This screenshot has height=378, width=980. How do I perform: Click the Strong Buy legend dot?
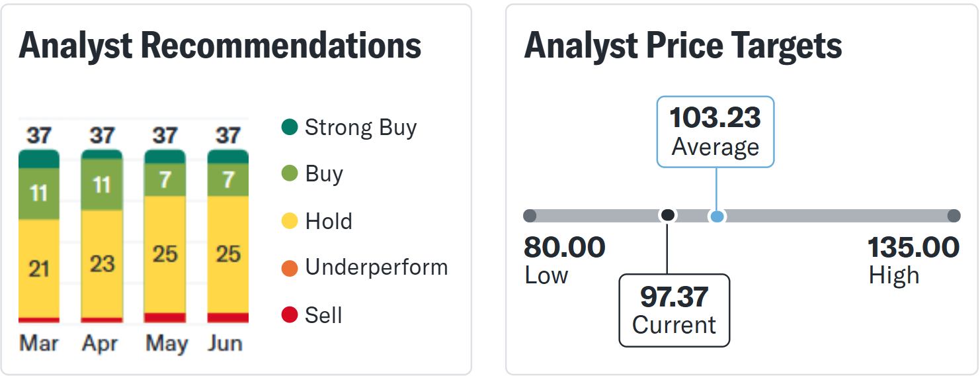[x=290, y=127]
